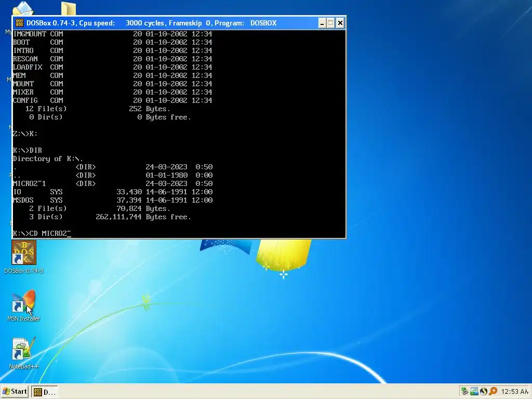Click the '0 Dir(s) 0 Bytes free' line

coord(110,117)
